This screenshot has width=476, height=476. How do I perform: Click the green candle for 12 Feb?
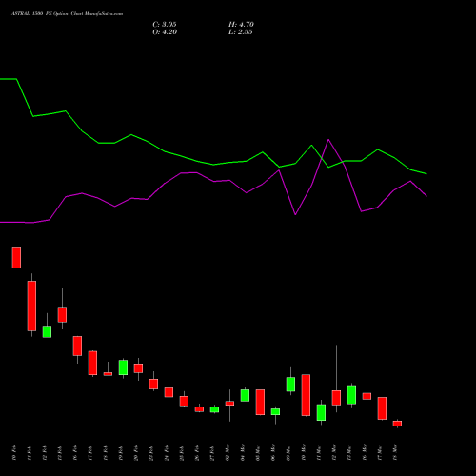click(x=47, y=331)
